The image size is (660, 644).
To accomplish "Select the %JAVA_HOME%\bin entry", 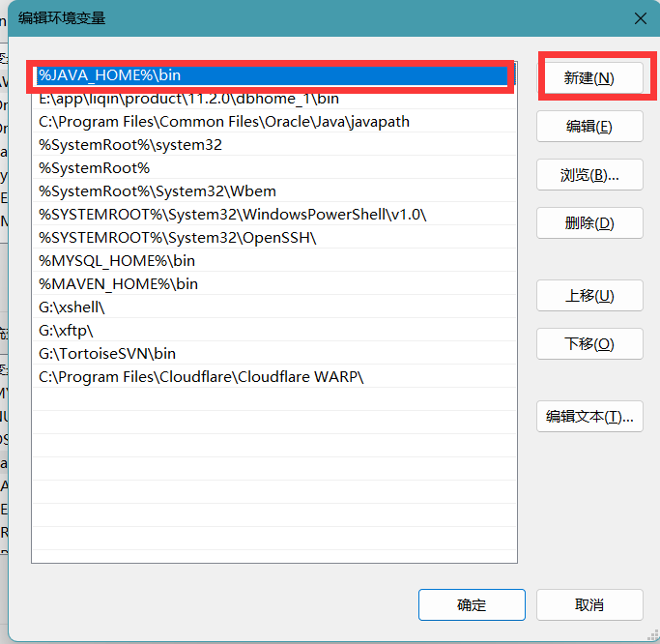I will click(x=274, y=75).
